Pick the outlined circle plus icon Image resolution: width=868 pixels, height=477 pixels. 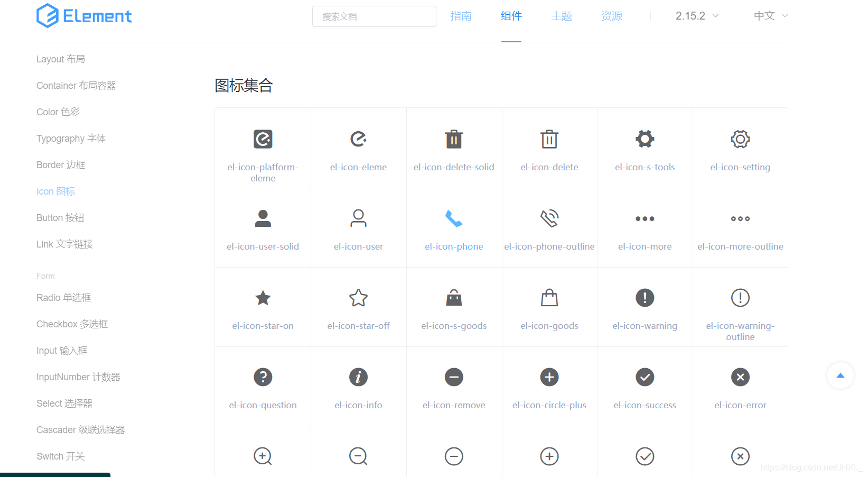pyautogui.click(x=549, y=456)
